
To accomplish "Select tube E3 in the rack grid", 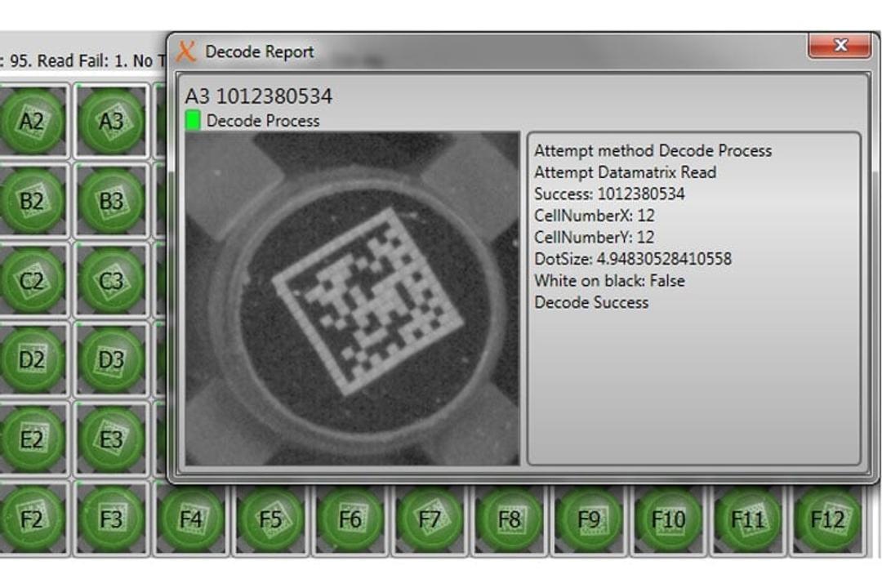I will point(111,439).
